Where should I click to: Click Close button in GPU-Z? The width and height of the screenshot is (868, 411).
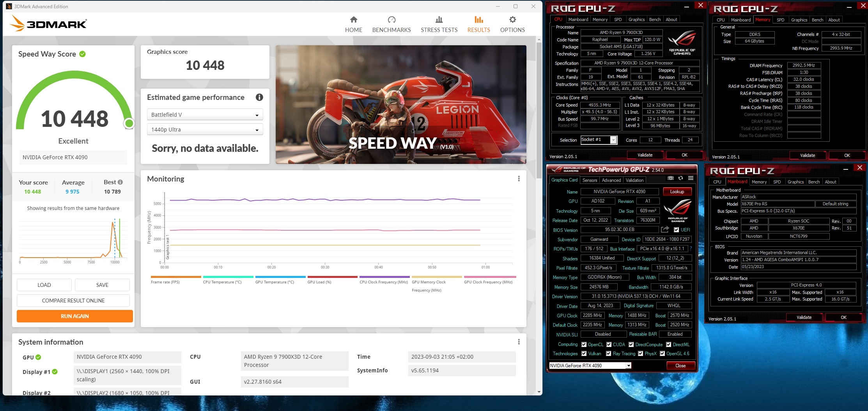point(680,366)
